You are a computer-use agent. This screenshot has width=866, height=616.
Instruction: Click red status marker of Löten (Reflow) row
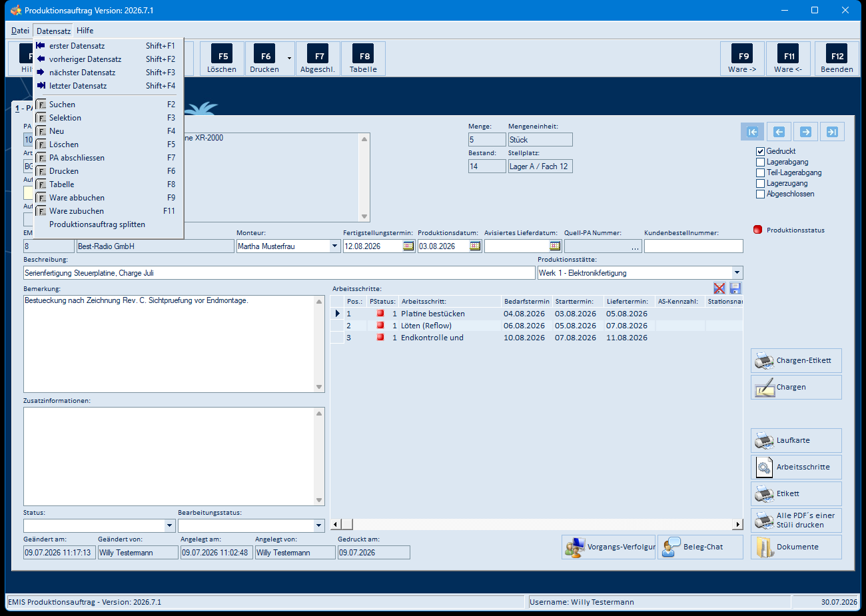[380, 325]
